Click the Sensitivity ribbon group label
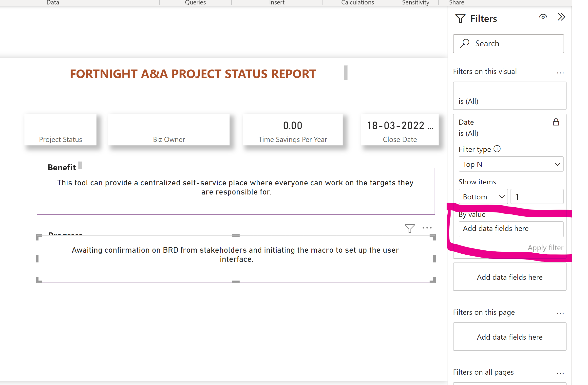 416,3
